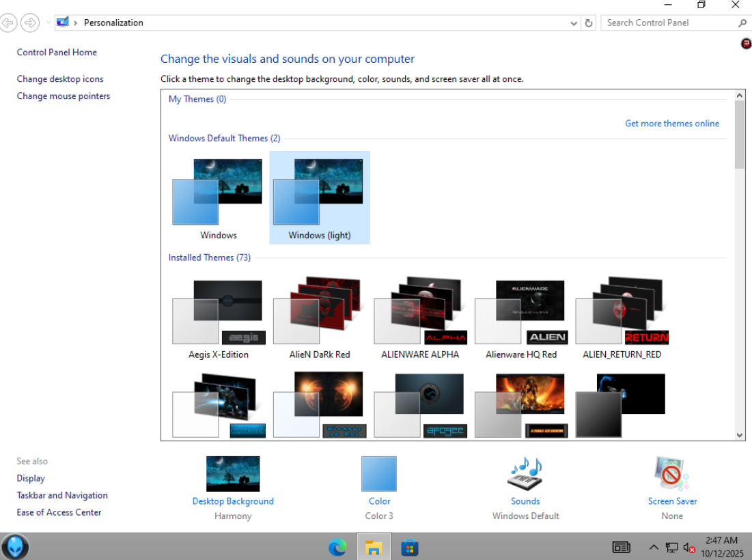Open the Desktop Background settings icon
Viewport: 752px width, 560px height.
point(233,474)
